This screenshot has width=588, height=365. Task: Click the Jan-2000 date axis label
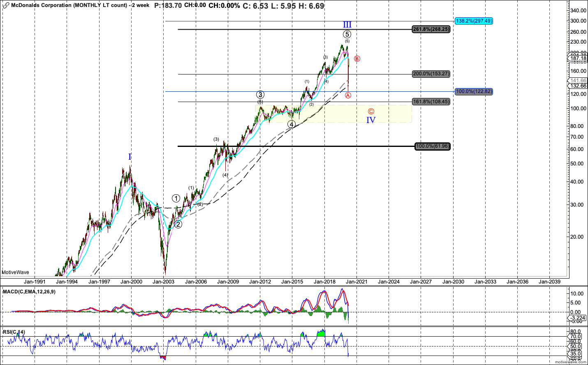pos(132,282)
